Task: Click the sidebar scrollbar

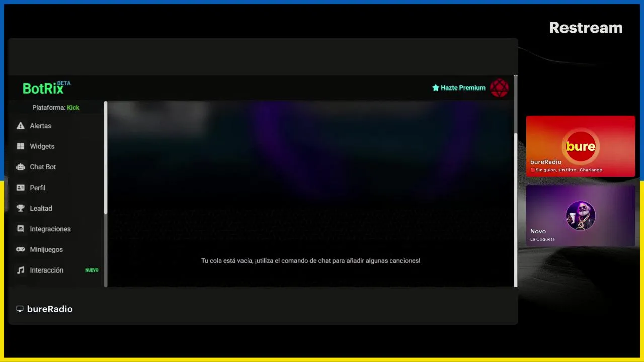Action: click(x=106, y=158)
